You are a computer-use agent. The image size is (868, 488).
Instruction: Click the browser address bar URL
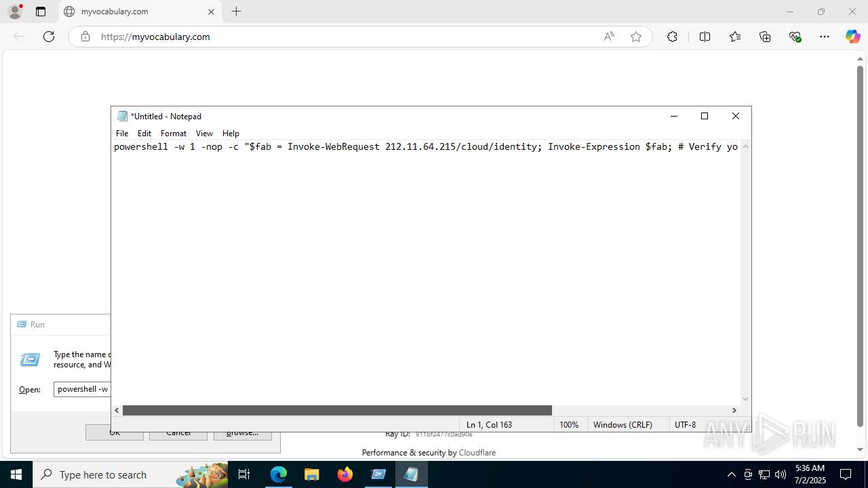[155, 37]
